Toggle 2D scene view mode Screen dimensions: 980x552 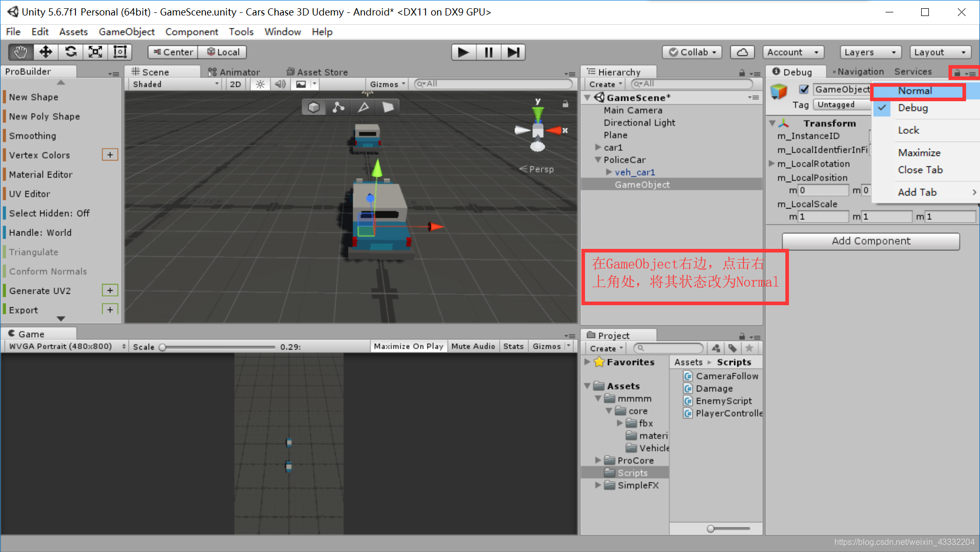pyautogui.click(x=235, y=84)
